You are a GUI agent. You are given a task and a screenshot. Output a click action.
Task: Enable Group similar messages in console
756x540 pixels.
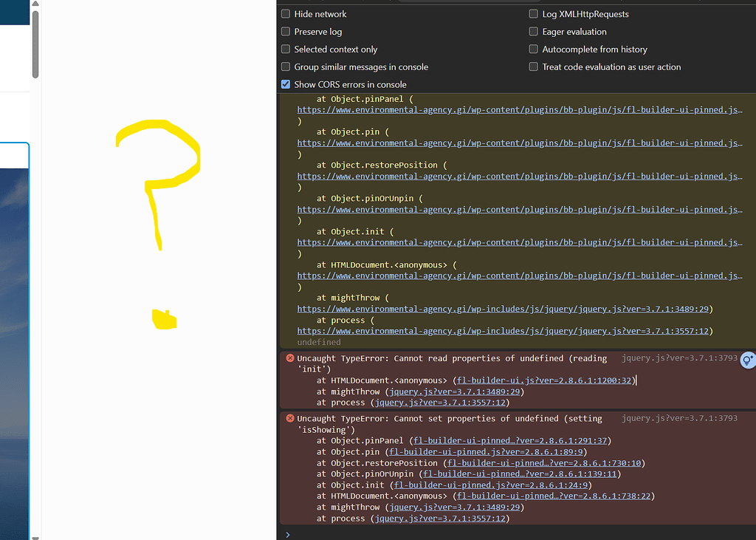(x=285, y=66)
